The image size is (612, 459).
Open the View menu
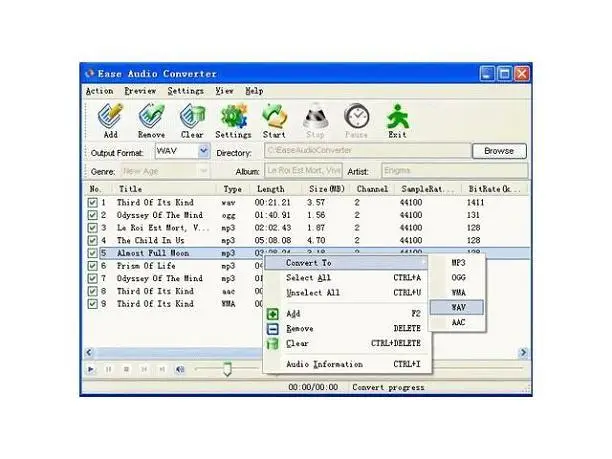tap(224, 91)
